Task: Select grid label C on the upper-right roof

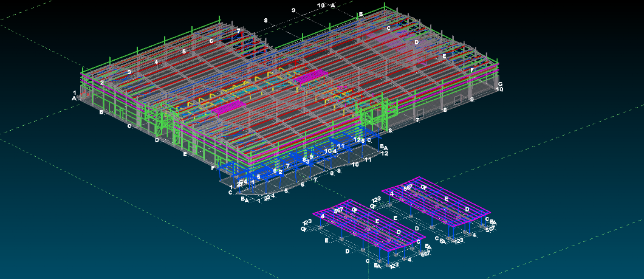Action: (388, 28)
